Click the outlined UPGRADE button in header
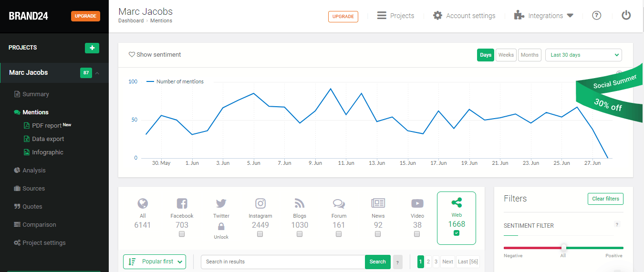This screenshot has height=272, width=644. tap(343, 17)
